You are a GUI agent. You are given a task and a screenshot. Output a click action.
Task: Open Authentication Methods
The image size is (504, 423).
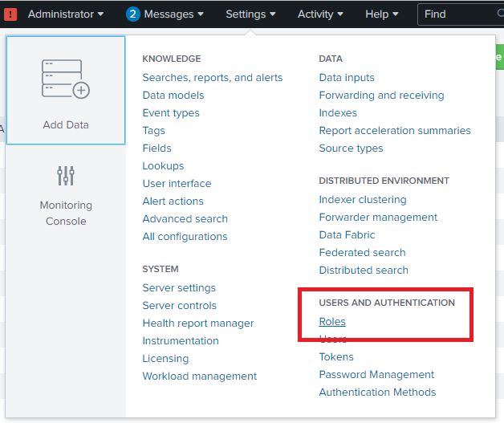tap(377, 392)
